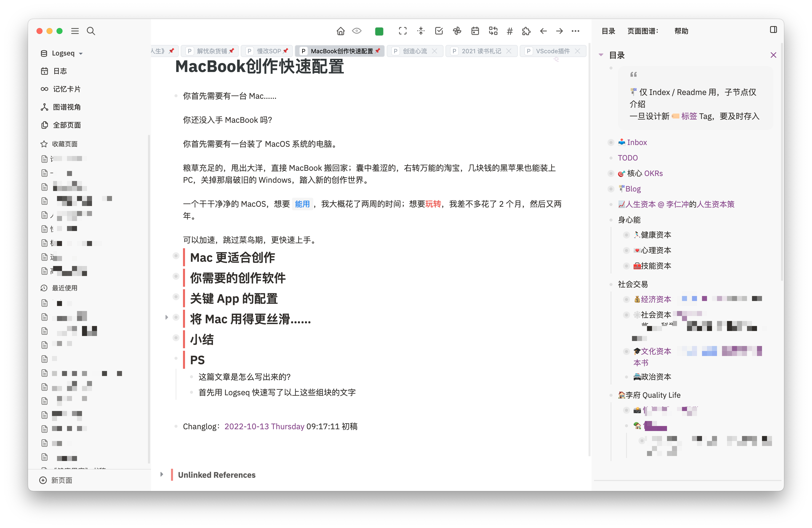Screen dimensions: 812x528
Task: Close the 创造心流 tab
Action: click(435, 51)
